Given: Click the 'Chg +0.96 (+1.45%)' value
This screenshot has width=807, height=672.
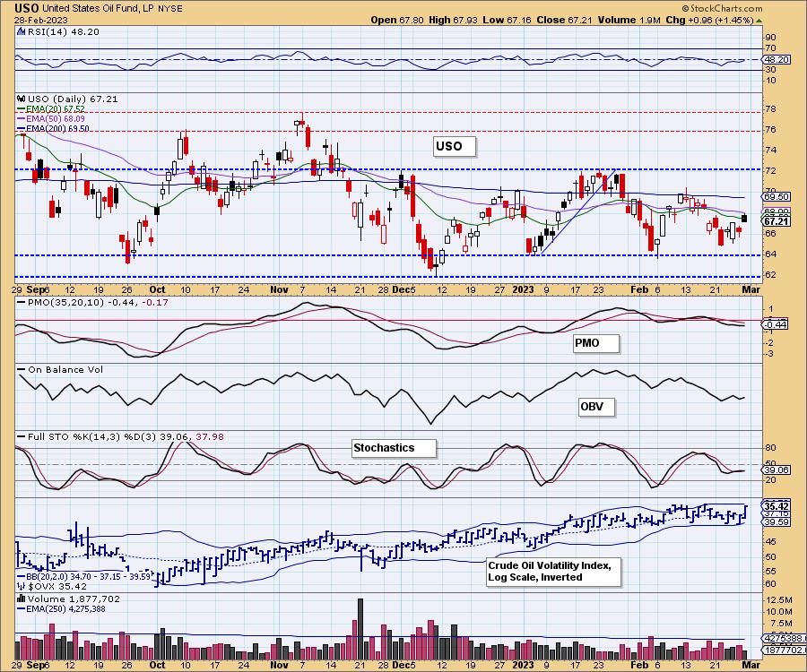Looking at the screenshot, I should pos(709,20).
